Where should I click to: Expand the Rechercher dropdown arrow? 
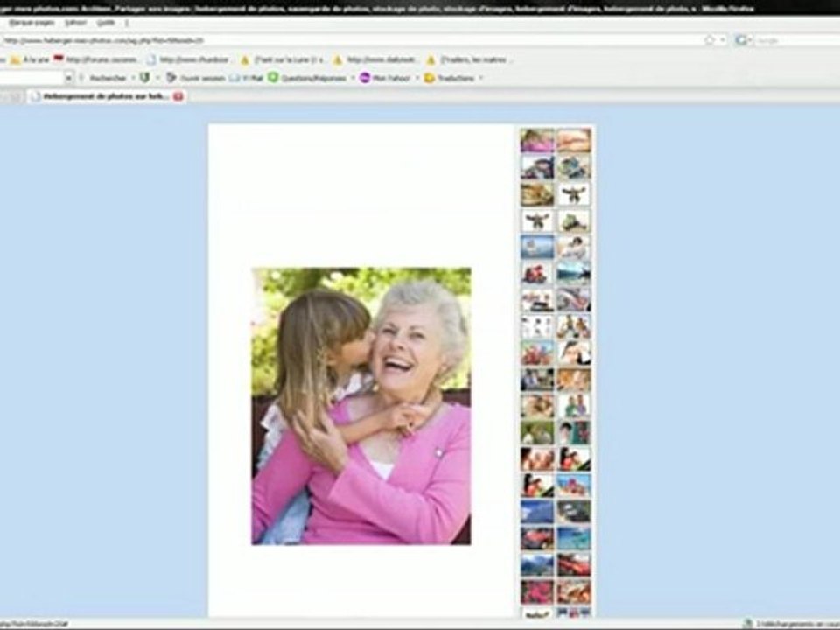pyautogui.click(x=133, y=78)
